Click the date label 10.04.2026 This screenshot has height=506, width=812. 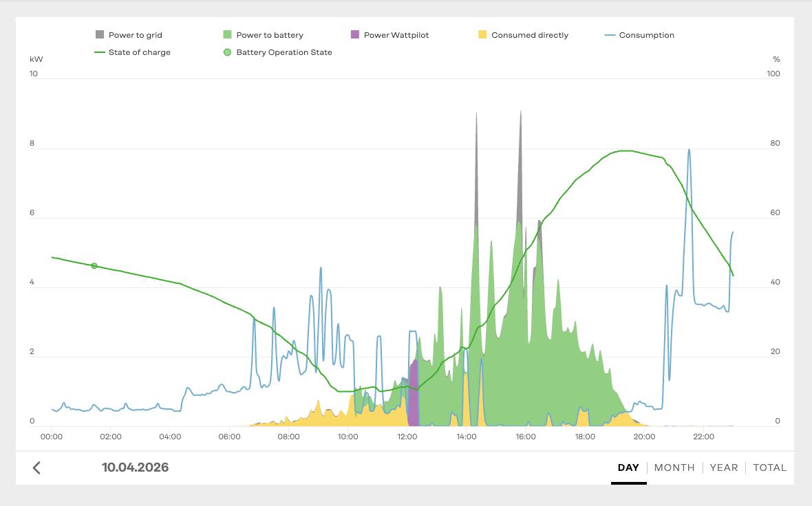pyautogui.click(x=135, y=467)
